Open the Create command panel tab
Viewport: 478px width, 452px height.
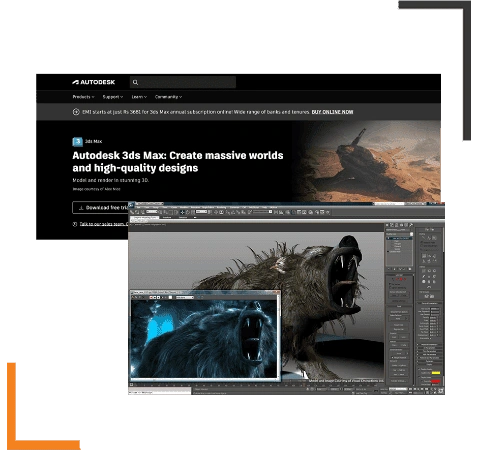(x=387, y=225)
